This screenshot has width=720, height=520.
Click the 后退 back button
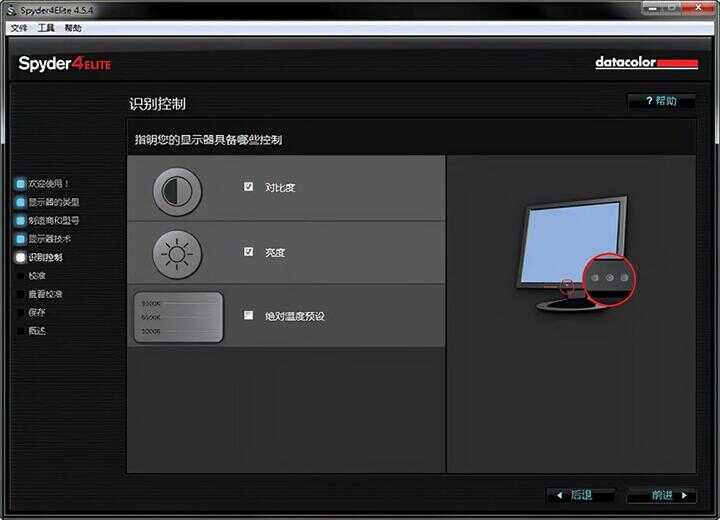pos(581,495)
